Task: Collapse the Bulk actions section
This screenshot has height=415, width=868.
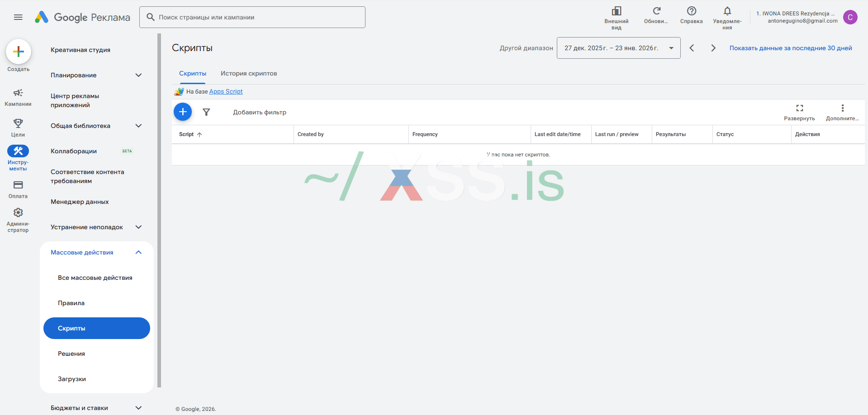Action: (x=138, y=252)
